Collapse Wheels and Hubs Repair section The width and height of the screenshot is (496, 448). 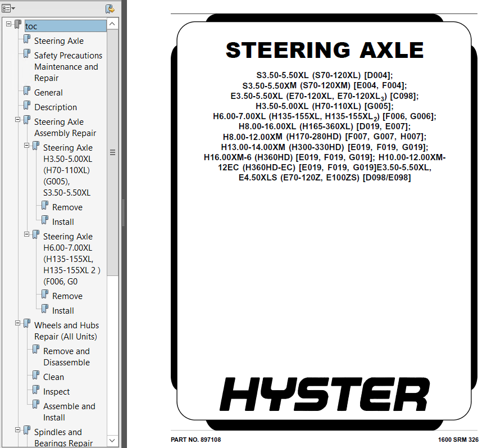point(18,323)
